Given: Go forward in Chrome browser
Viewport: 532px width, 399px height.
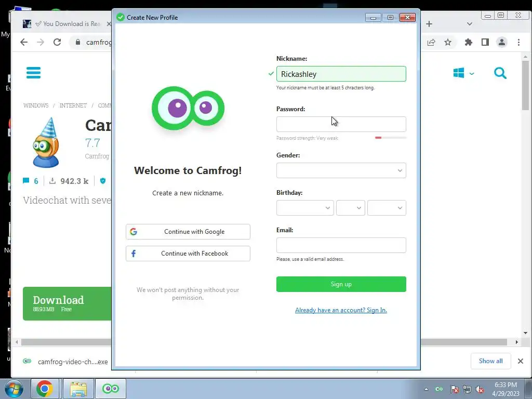Looking at the screenshot, I should [x=41, y=42].
